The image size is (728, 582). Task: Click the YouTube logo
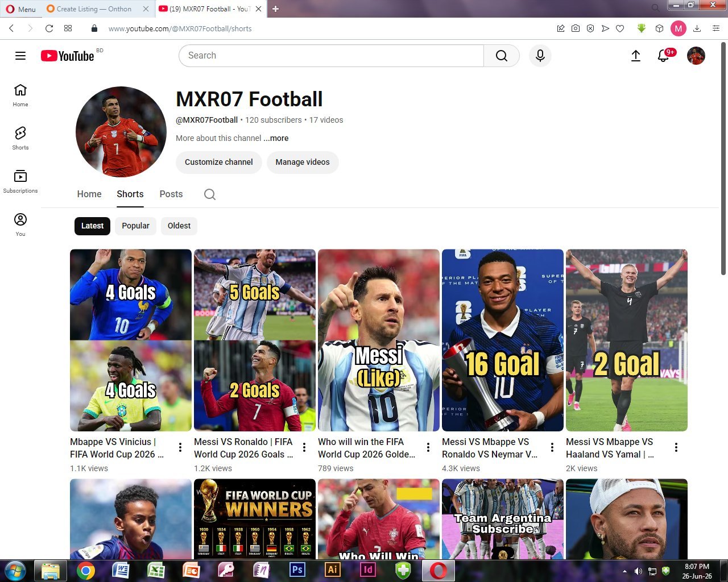pyautogui.click(x=68, y=56)
